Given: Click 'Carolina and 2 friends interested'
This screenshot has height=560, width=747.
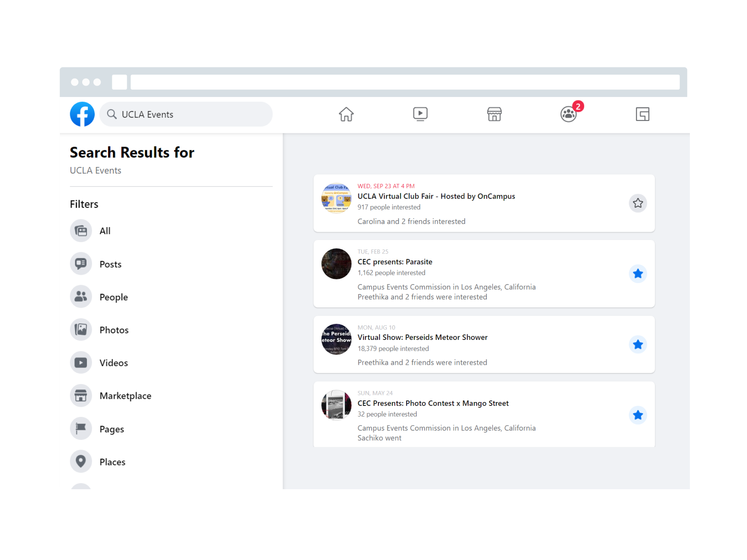Looking at the screenshot, I should [411, 221].
